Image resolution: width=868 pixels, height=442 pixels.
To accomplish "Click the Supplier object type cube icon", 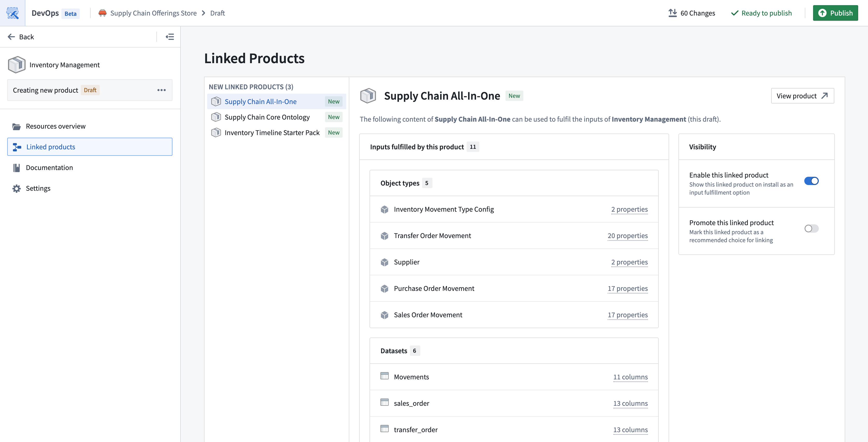I will click(x=384, y=262).
